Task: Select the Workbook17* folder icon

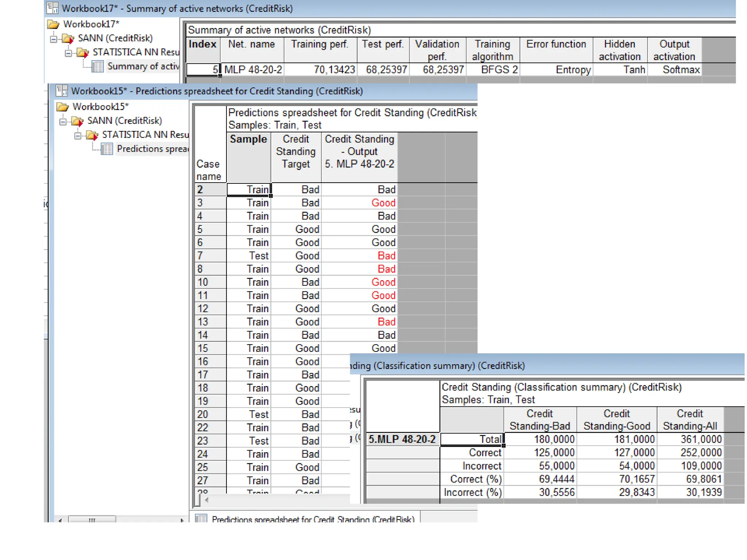Action: click(53, 24)
